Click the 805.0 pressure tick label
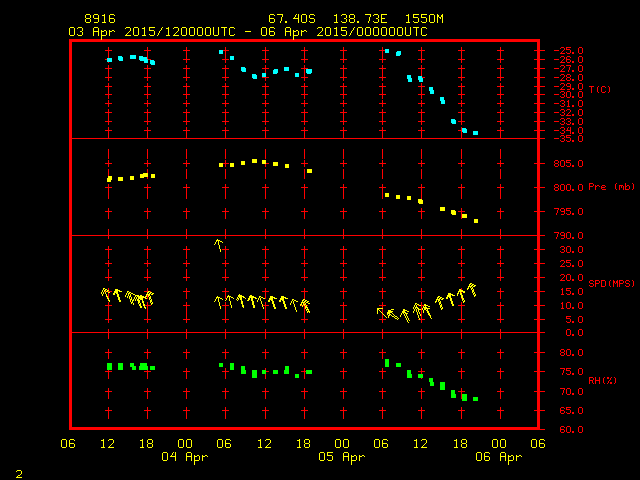 click(569, 164)
